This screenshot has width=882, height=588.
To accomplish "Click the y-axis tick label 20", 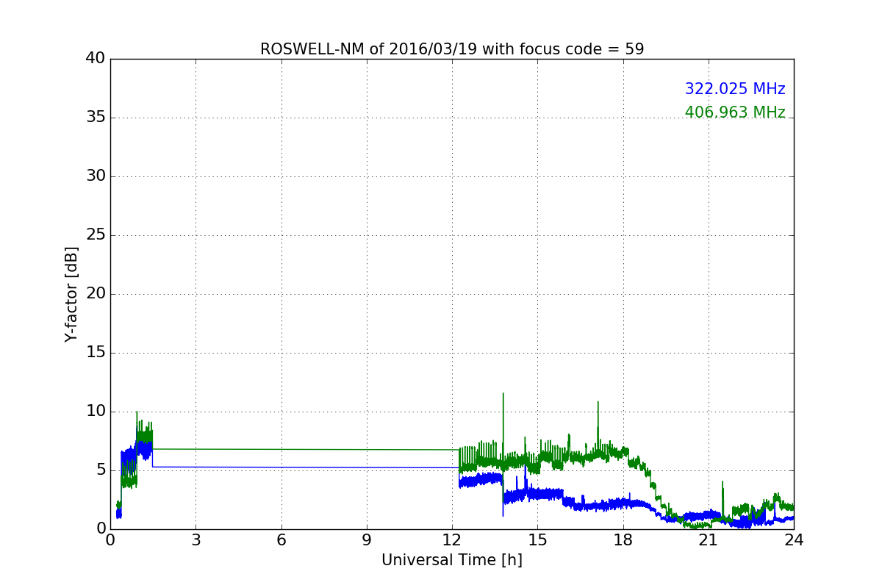I will click(x=95, y=294).
